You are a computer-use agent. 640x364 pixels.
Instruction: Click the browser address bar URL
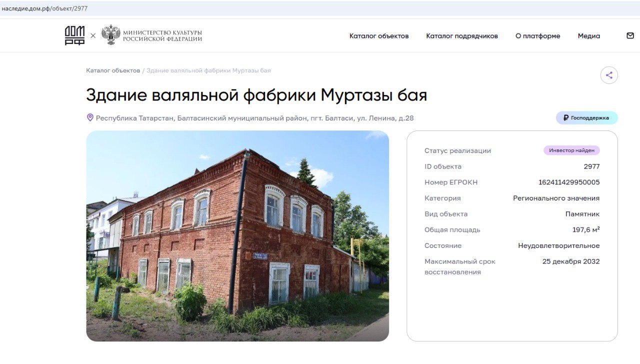click(x=45, y=8)
